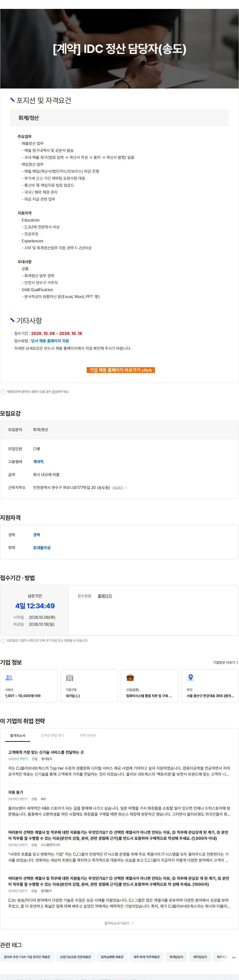The width and height of the screenshot is (239, 980).
Task: Switch to the 인적성·면접 후기 tab
Action: 52,735
